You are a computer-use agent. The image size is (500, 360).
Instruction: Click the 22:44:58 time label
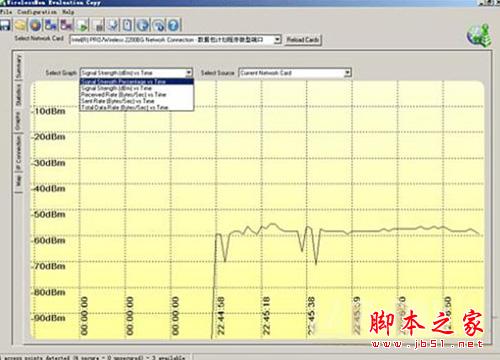point(221,316)
